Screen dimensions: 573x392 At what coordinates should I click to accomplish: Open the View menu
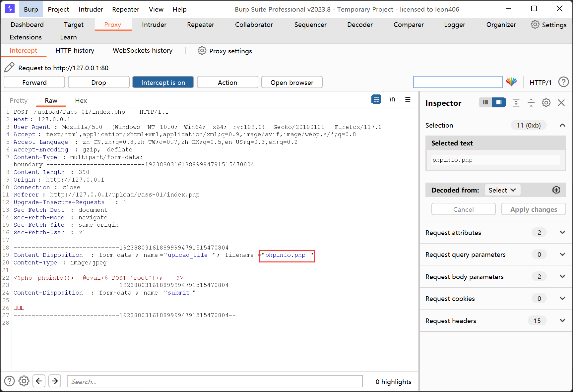[x=156, y=9]
